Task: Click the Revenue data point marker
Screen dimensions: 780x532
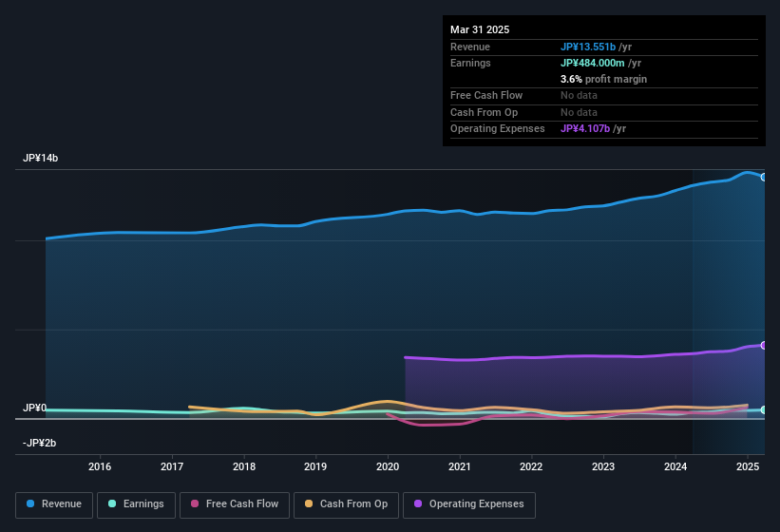Action: (x=764, y=177)
